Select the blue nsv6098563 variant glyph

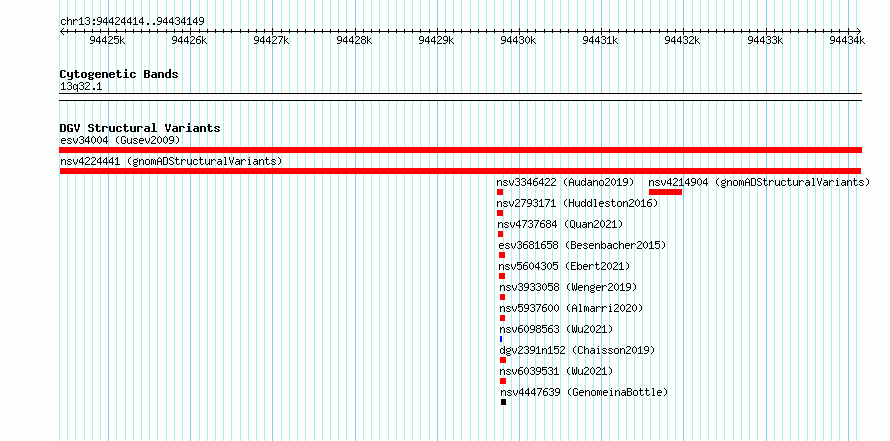501,339
